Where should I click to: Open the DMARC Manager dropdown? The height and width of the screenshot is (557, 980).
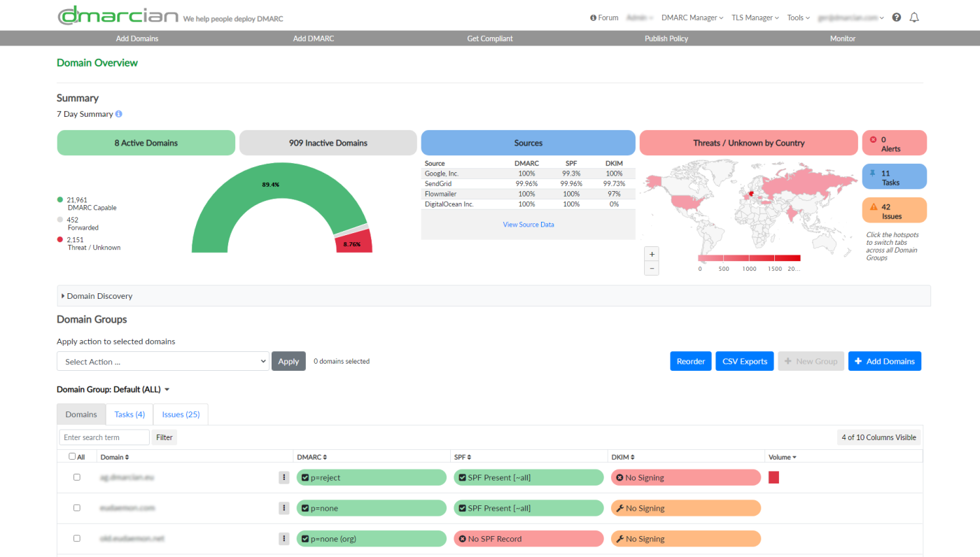point(692,17)
